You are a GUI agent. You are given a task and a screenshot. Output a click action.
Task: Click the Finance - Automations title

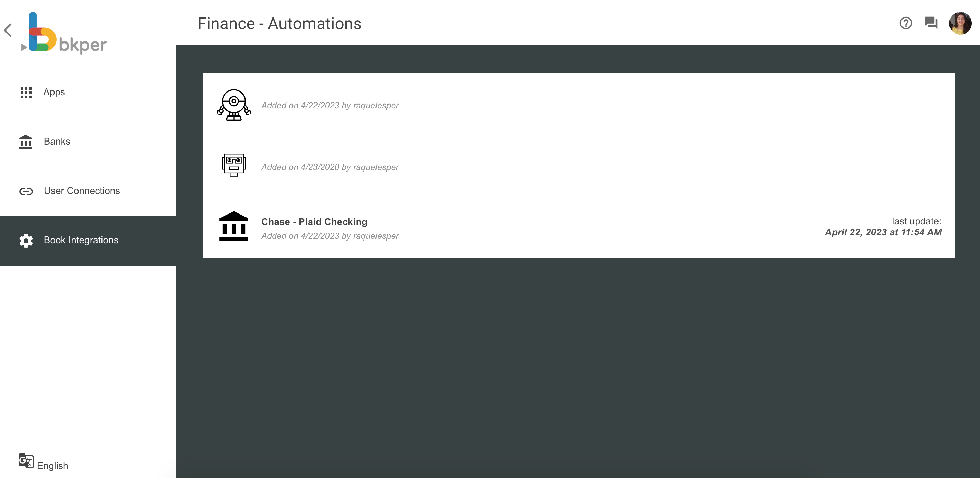(279, 23)
